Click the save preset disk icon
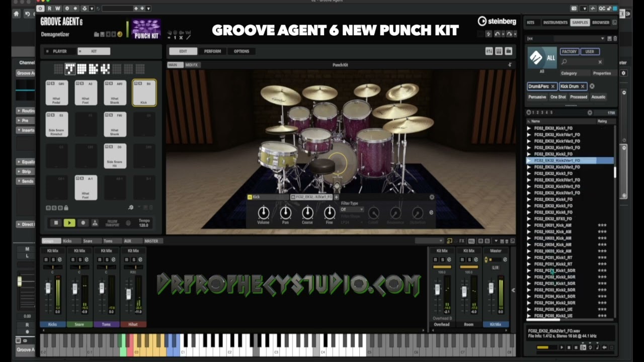644x362 pixels. tap(102, 34)
